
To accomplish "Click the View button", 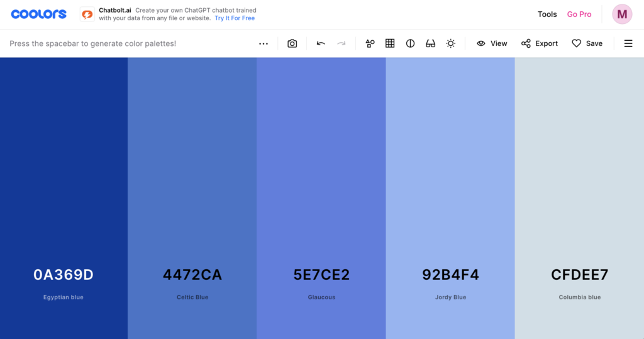I will (492, 43).
